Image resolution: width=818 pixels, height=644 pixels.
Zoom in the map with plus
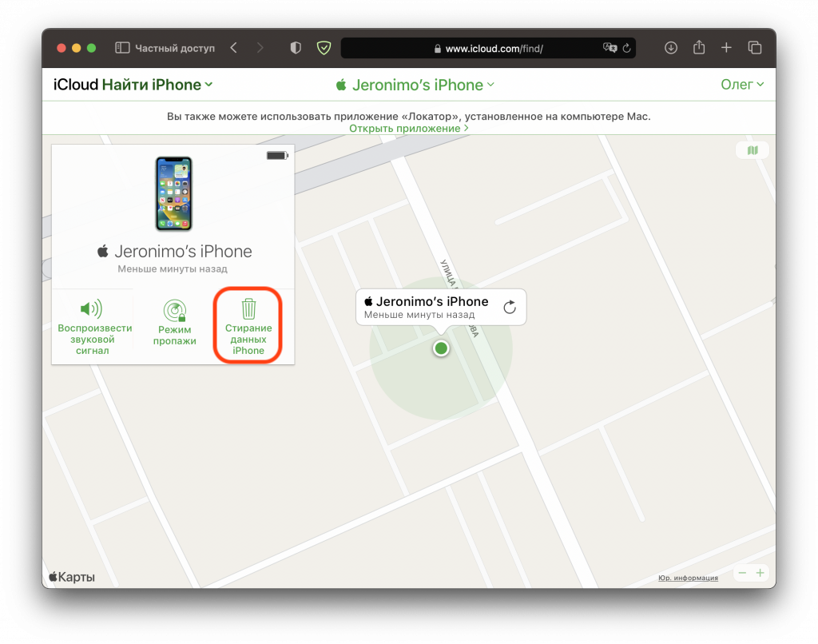(760, 573)
